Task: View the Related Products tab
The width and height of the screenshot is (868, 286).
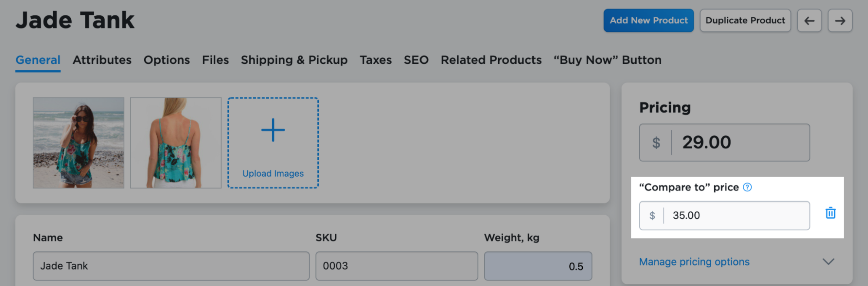Action: pos(490,60)
